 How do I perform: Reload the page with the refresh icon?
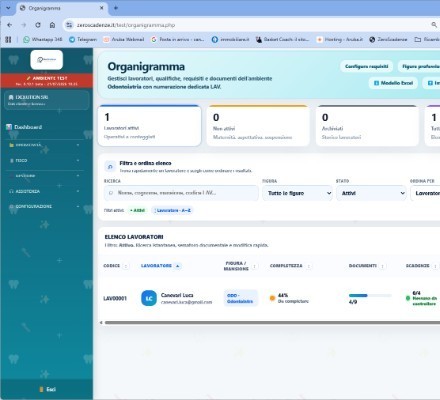[x=38, y=25]
